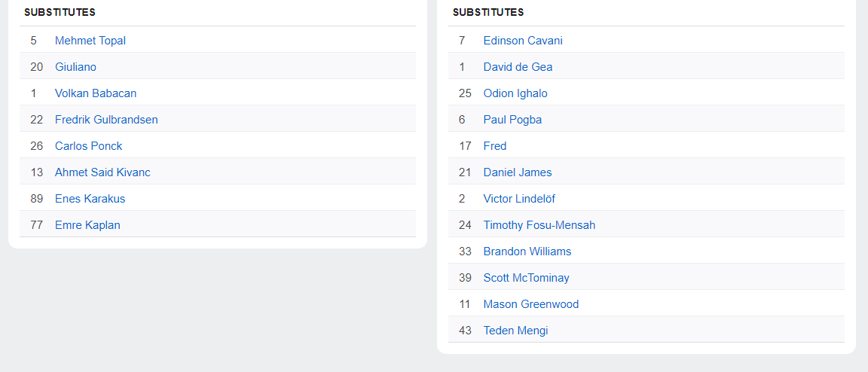Select David de Gea's link
This screenshot has height=372, width=868.
click(518, 67)
